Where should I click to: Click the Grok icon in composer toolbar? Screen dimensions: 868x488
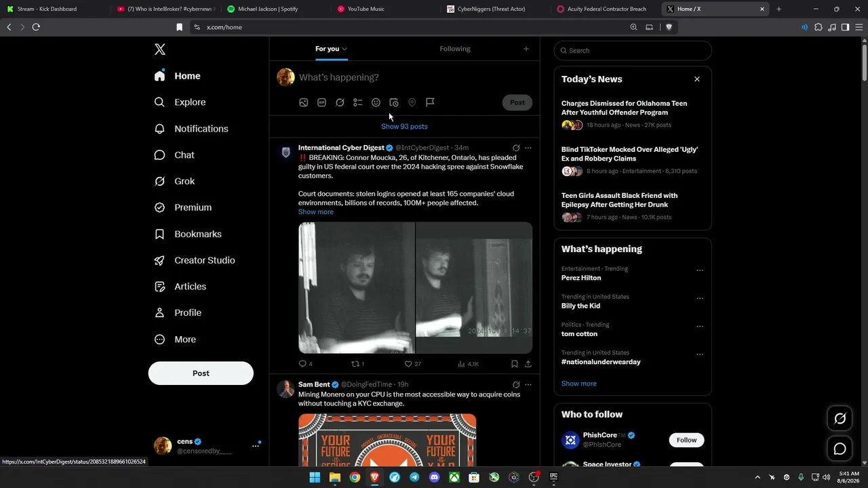[340, 102]
